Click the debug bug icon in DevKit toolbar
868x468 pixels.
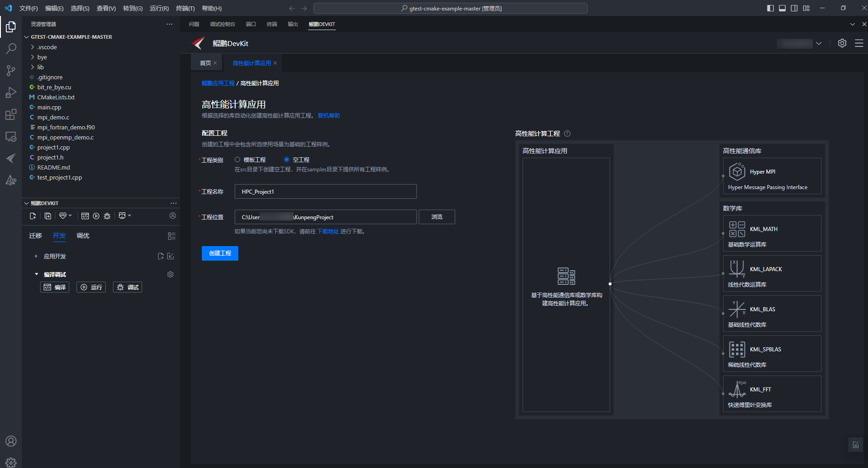pyautogui.click(x=107, y=216)
